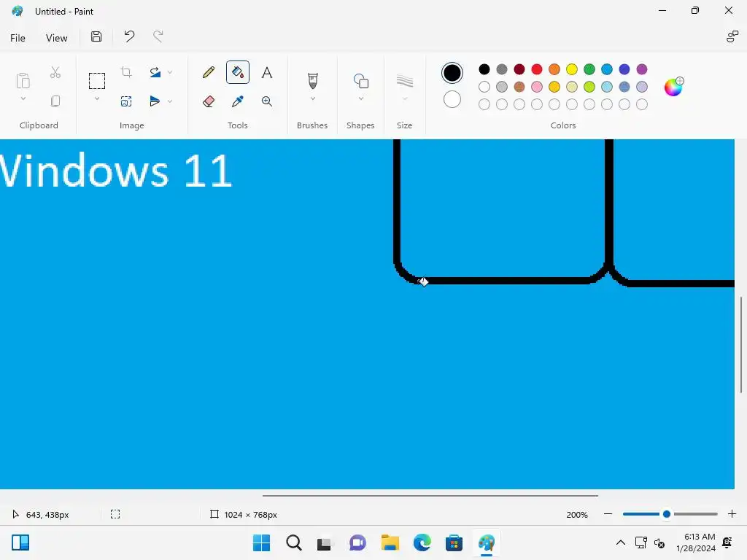Pick the yellow color swatch
747x560 pixels.
pos(572,69)
